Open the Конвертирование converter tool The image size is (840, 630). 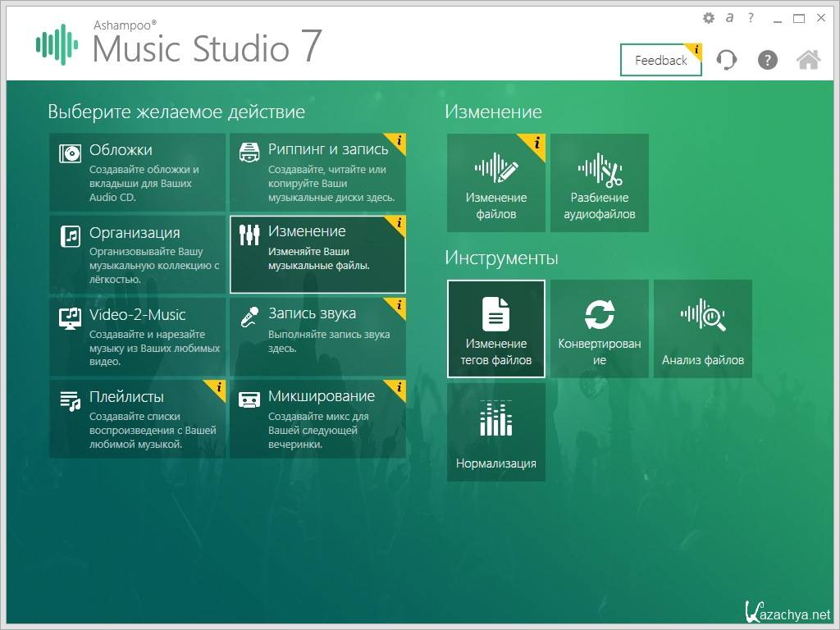(x=600, y=328)
